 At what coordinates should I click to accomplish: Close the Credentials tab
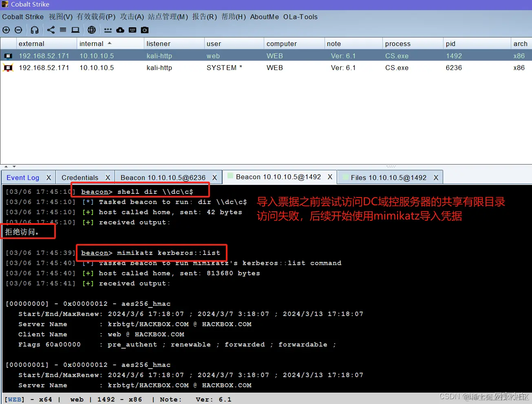108,178
